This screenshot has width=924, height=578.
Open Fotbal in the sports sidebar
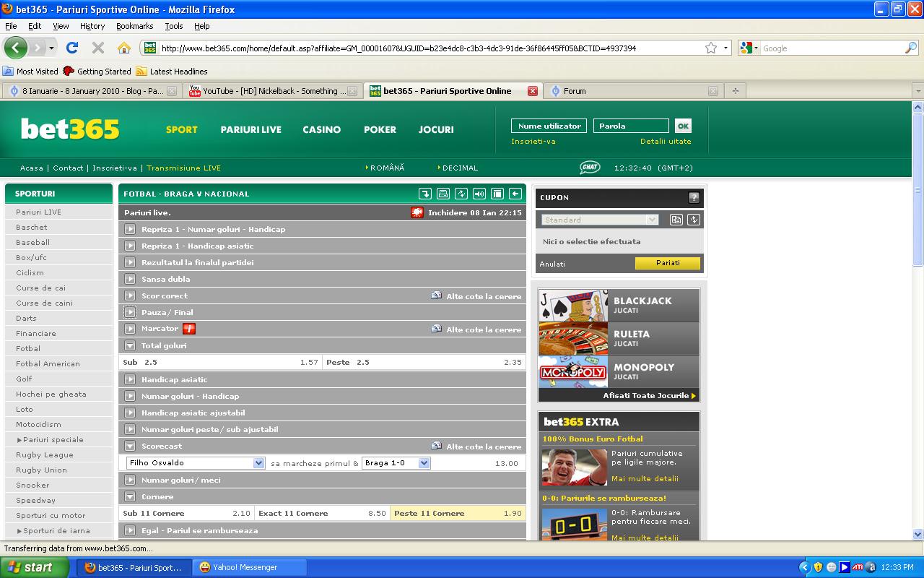click(x=28, y=348)
